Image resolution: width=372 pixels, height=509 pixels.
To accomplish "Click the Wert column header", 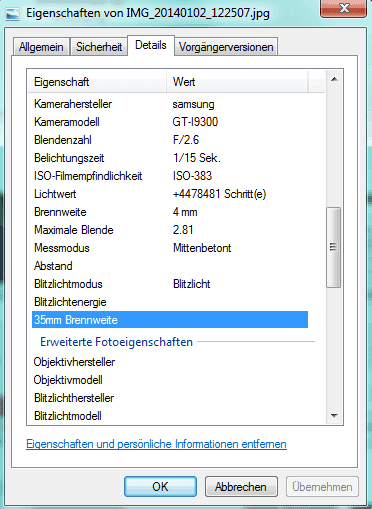I will (x=237, y=82).
